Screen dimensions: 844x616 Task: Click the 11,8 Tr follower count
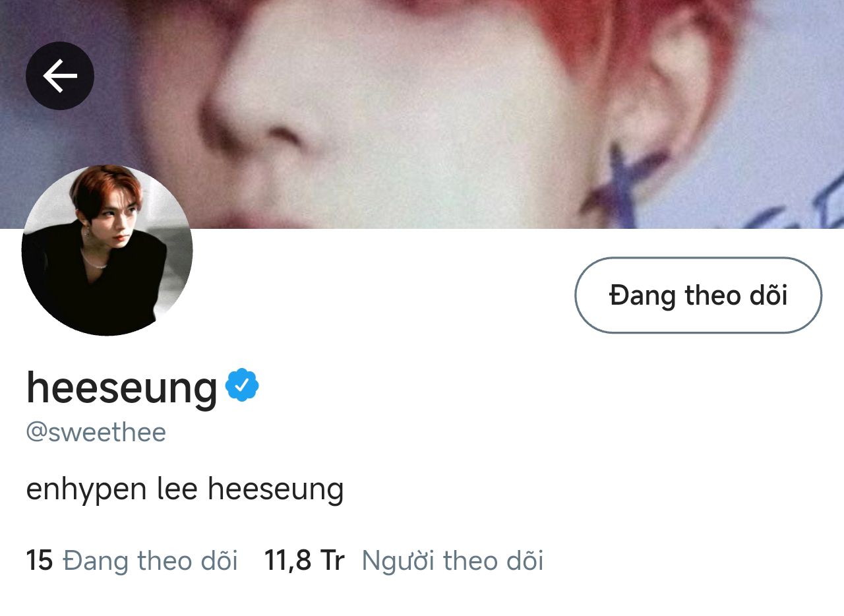304,561
